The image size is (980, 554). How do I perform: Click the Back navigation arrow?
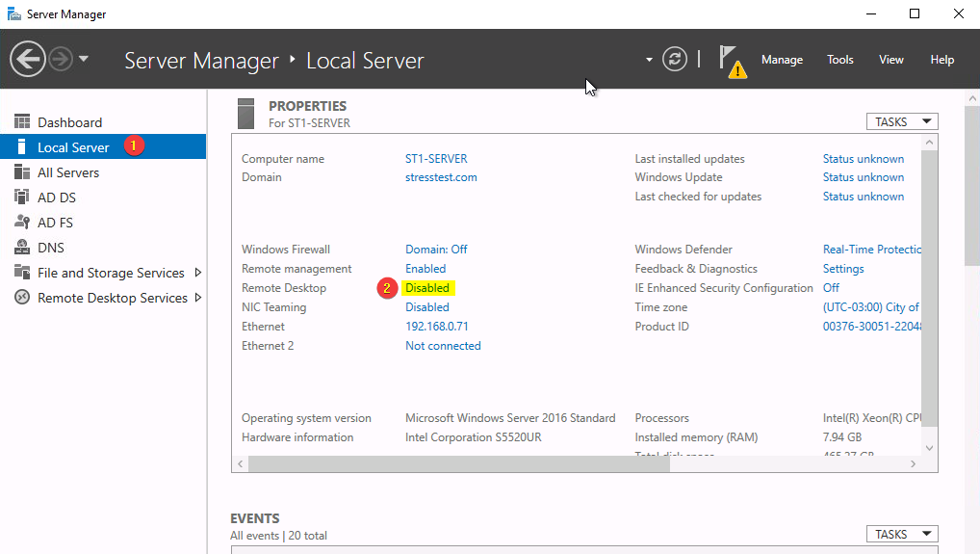pos(28,60)
